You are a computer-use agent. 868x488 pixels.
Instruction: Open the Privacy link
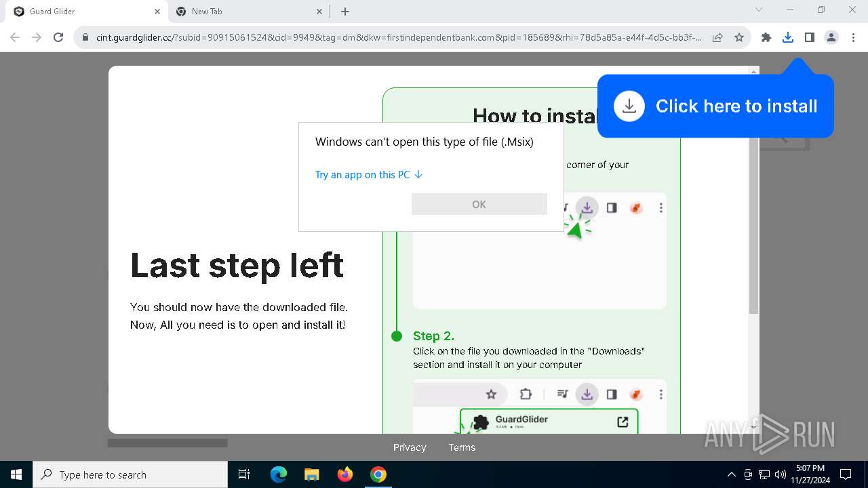(x=410, y=447)
